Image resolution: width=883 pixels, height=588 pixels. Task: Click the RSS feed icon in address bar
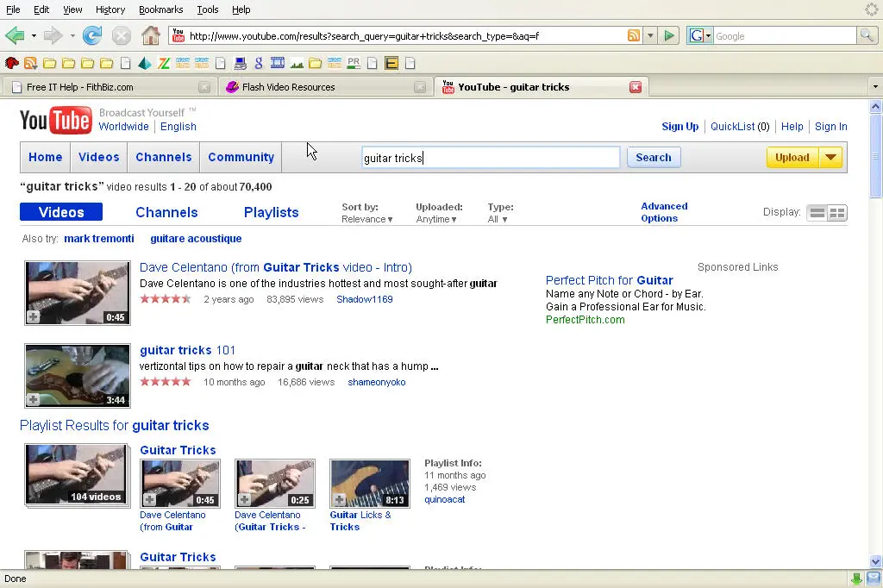tap(634, 36)
